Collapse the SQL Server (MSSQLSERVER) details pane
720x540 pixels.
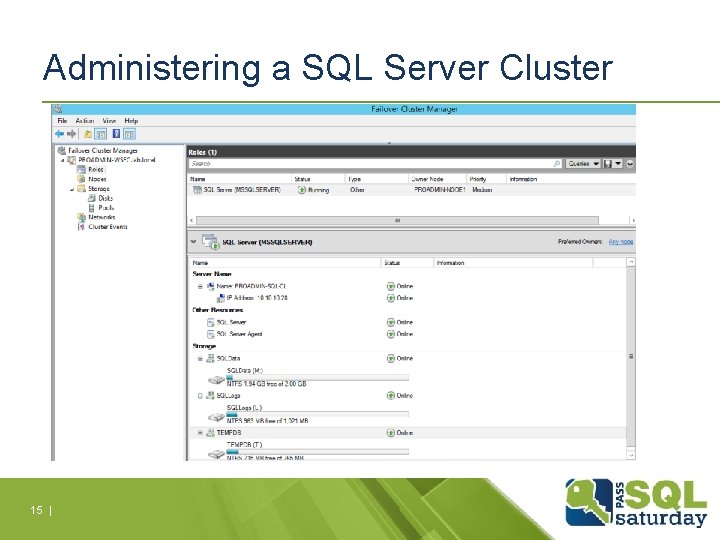(x=193, y=242)
